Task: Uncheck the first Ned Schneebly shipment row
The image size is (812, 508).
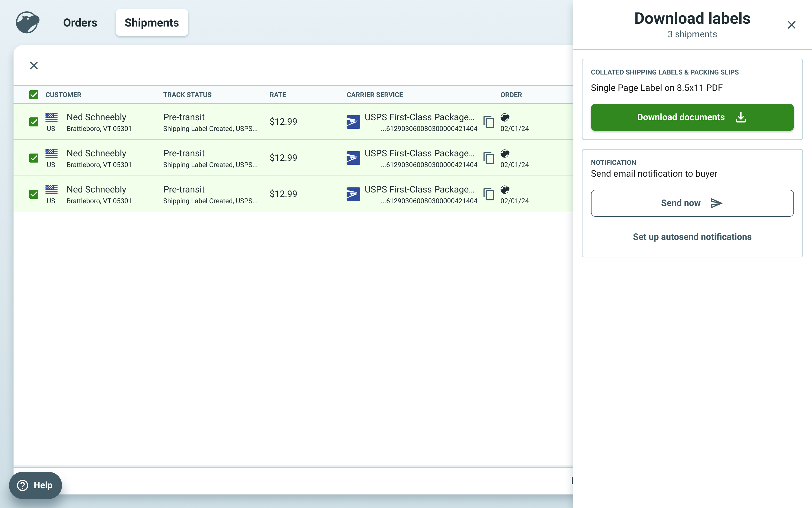Action: [x=34, y=122]
